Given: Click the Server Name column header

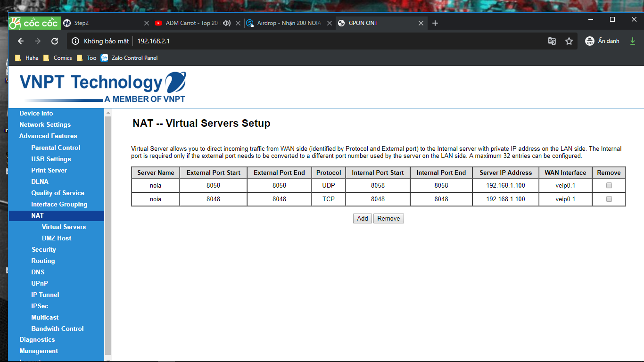Looking at the screenshot, I should point(156,173).
